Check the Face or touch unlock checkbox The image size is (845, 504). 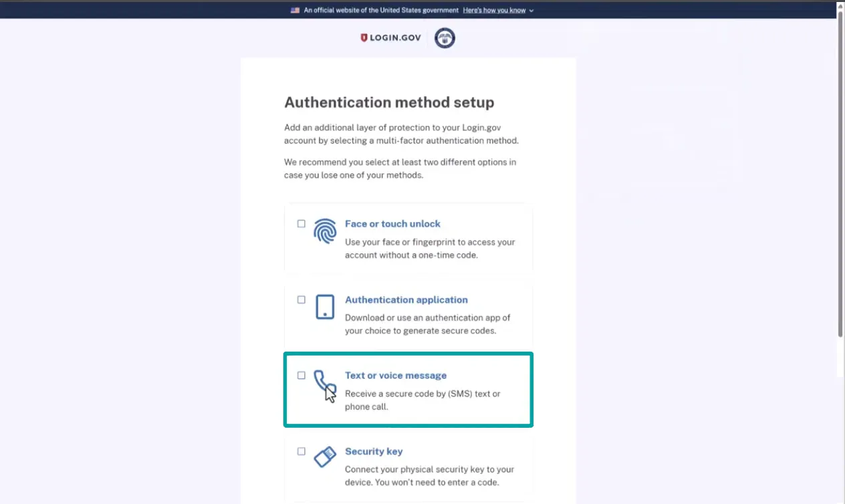[x=301, y=224]
